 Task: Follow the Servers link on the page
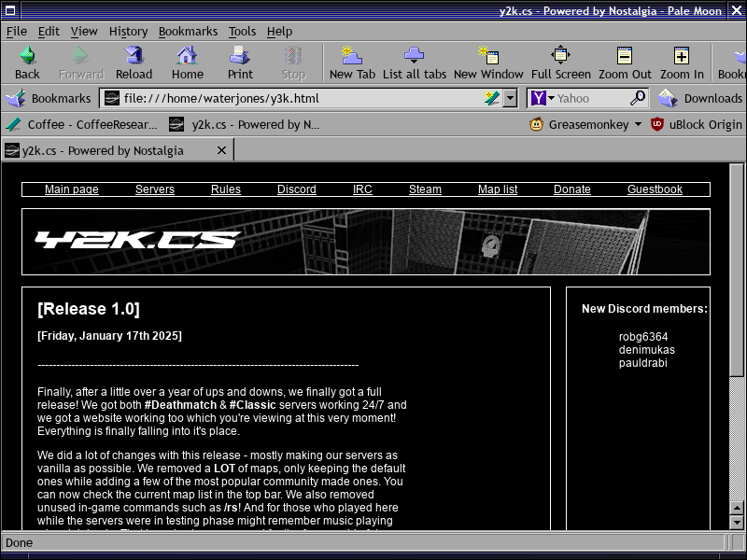pyautogui.click(x=155, y=189)
